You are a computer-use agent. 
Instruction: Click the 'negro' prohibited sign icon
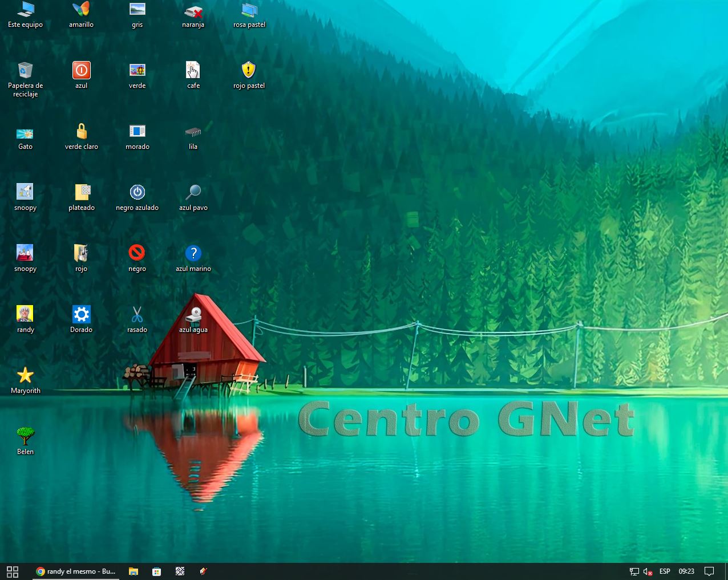coord(137,253)
